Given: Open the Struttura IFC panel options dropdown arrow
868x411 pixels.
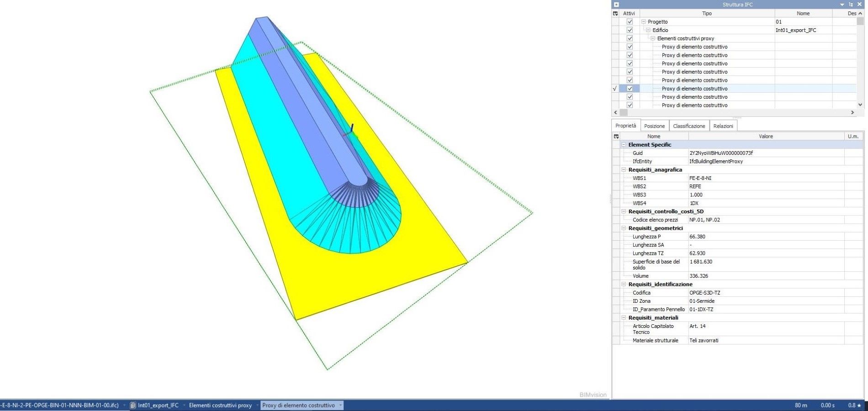Looking at the screenshot, I should [x=842, y=5].
